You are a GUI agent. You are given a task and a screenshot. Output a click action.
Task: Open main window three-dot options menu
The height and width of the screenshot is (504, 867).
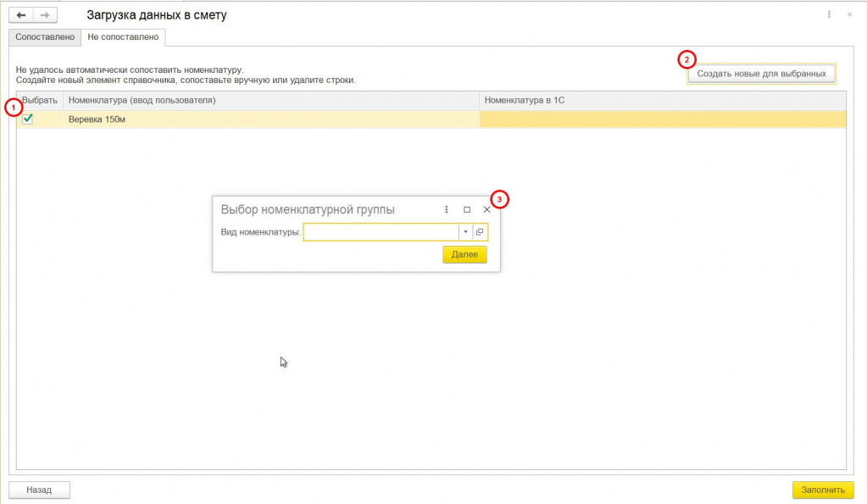click(829, 14)
